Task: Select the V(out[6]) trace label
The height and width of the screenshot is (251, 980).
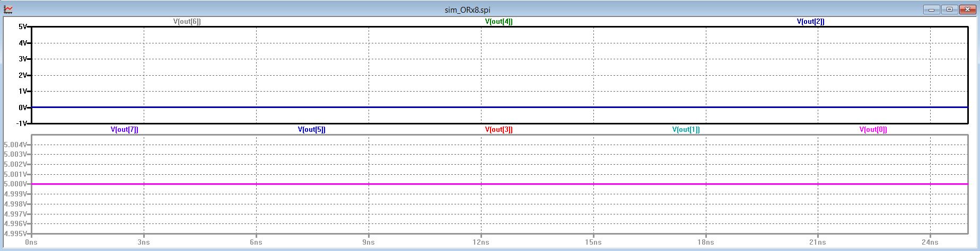Action: pyautogui.click(x=187, y=22)
